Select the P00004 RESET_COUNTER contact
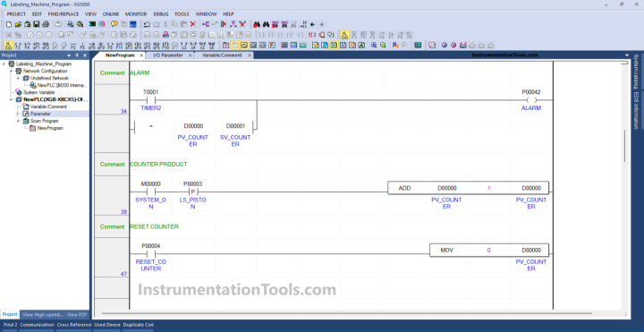644x332 pixels. pos(151,255)
